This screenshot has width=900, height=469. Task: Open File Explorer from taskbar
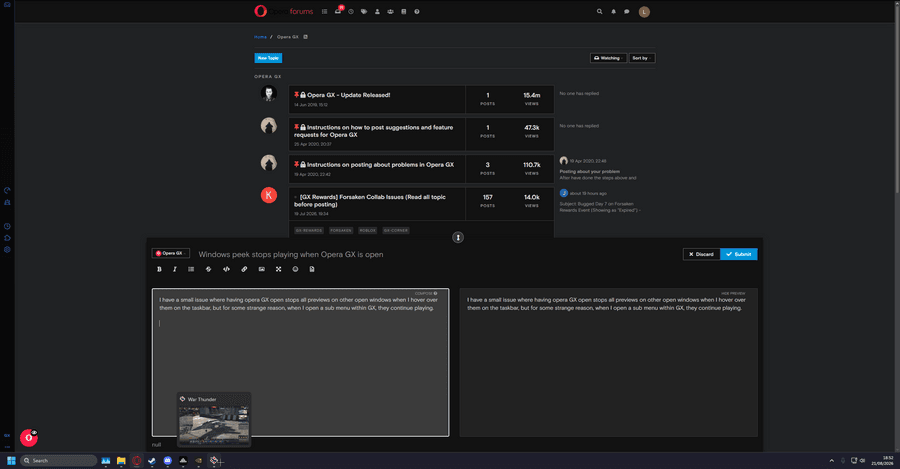coord(121,460)
